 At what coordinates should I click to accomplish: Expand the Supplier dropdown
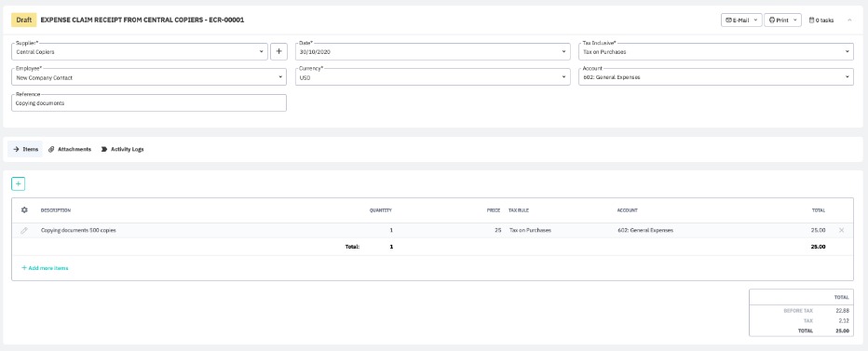(x=140, y=51)
